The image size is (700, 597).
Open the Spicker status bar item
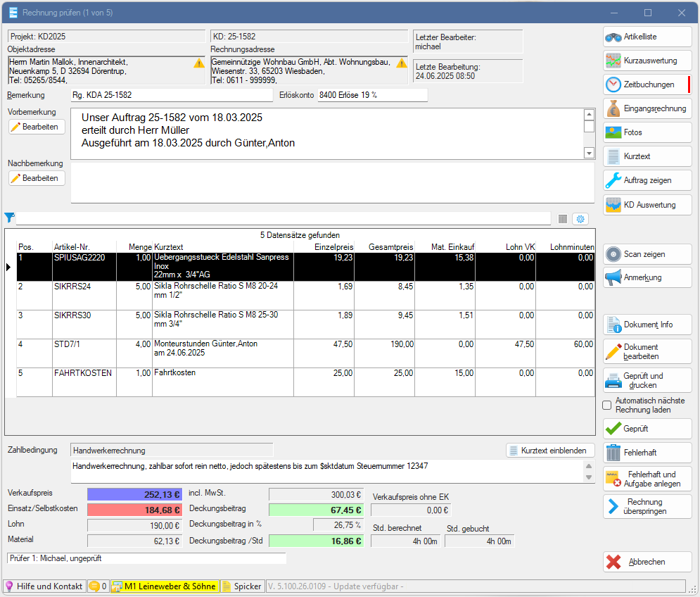(x=241, y=586)
